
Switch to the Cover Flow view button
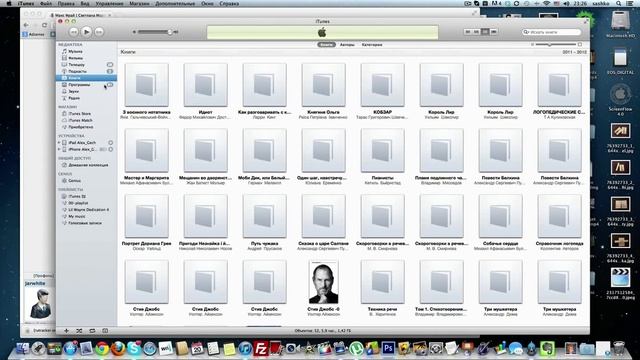pos(493,31)
